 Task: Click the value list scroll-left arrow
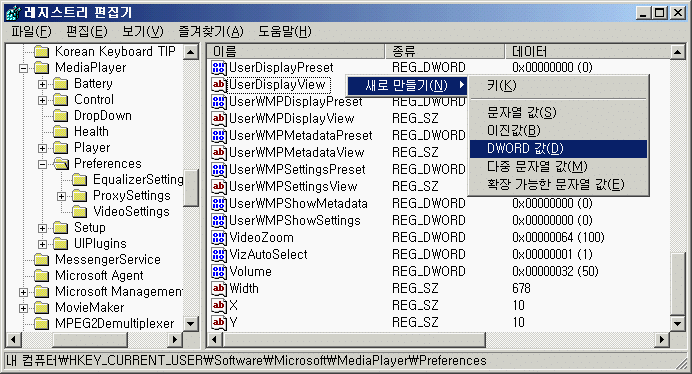(214, 339)
